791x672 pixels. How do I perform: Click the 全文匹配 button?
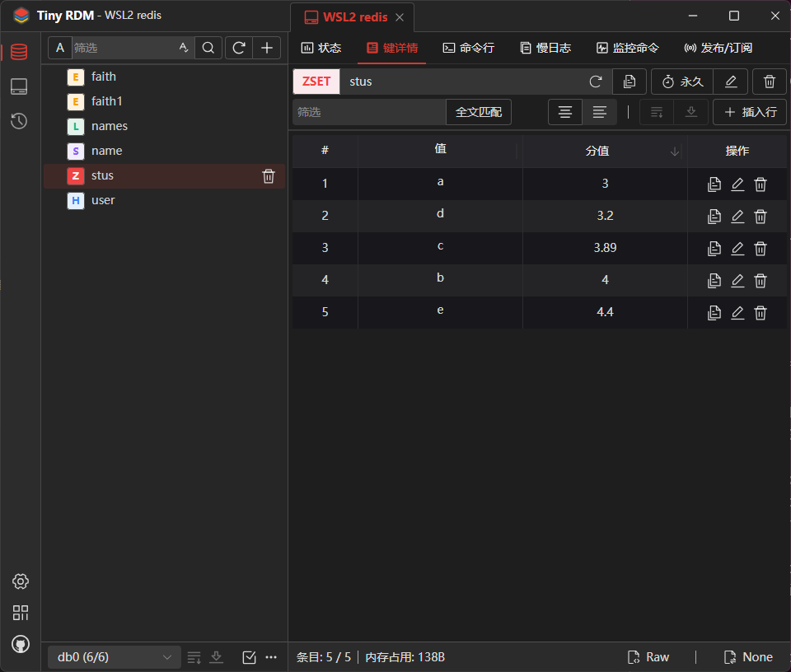479,112
